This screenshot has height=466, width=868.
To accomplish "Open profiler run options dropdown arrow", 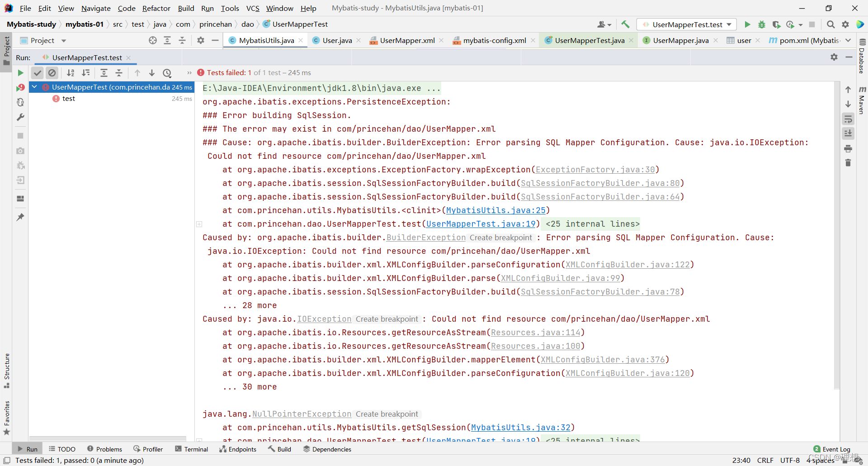I will [x=801, y=25].
